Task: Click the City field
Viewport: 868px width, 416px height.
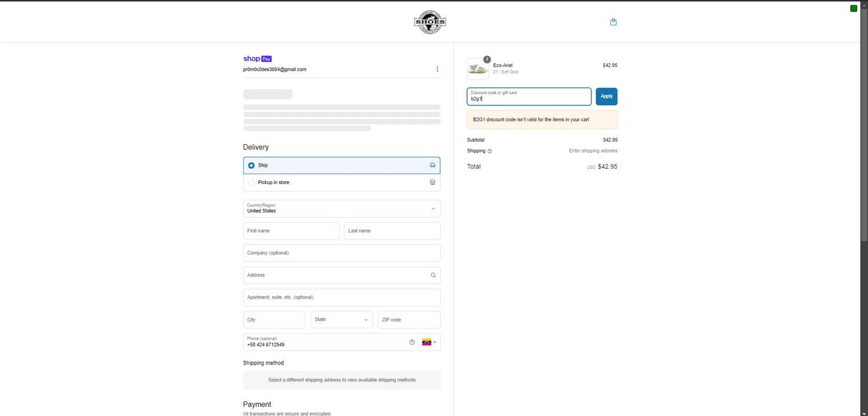Action: click(x=274, y=320)
